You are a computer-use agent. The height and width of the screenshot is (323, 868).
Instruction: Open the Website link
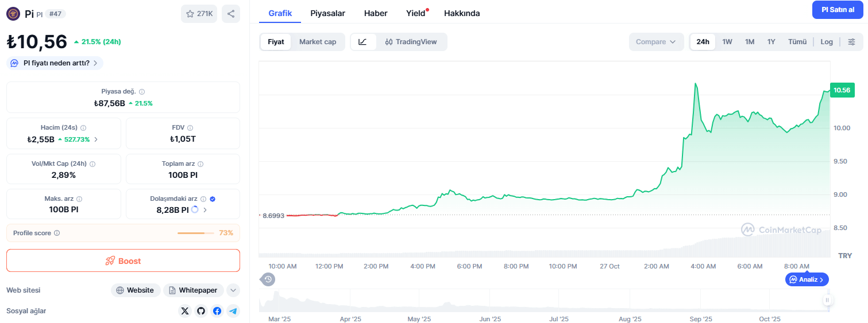click(x=136, y=290)
